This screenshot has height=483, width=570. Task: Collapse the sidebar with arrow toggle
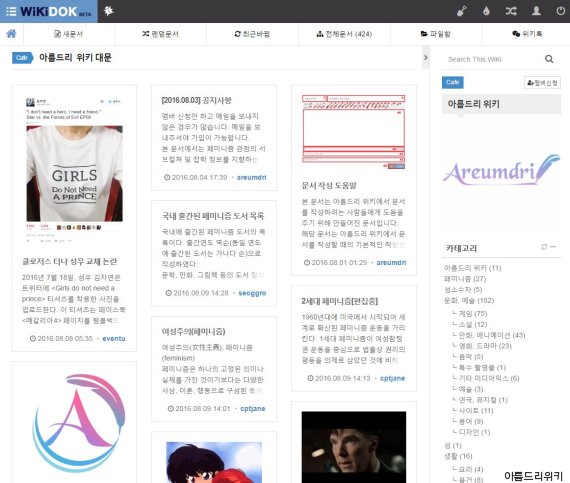point(426,57)
